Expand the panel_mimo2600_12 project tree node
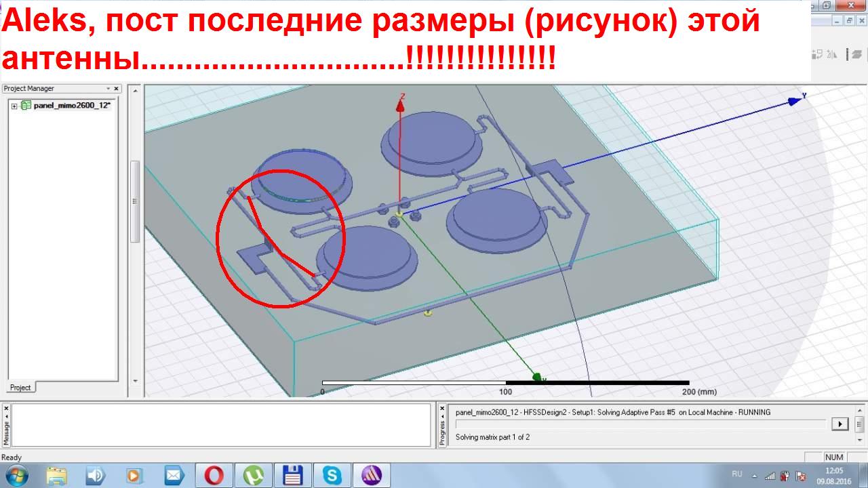Viewport: 868px width, 488px height. pyautogui.click(x=14, y=106)
